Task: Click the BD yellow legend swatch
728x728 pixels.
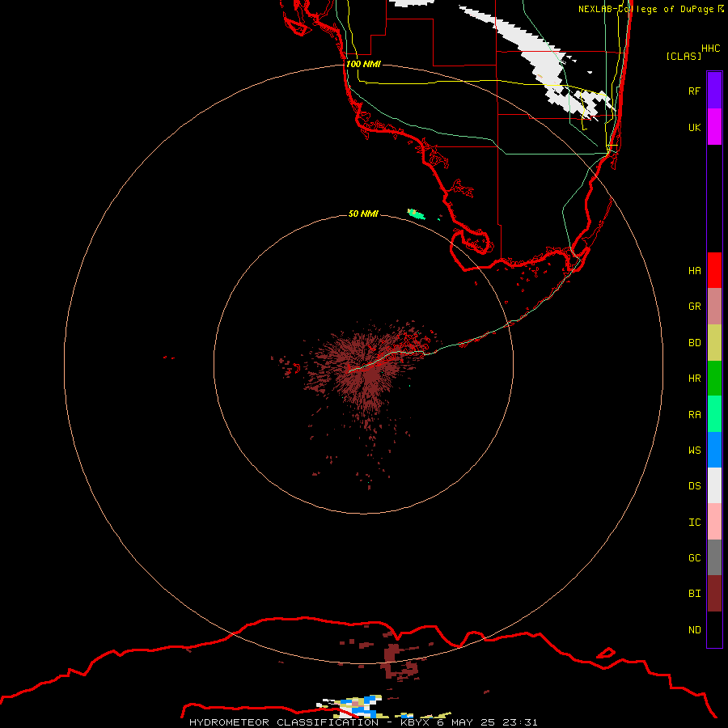Action: (x=714, y=342)
